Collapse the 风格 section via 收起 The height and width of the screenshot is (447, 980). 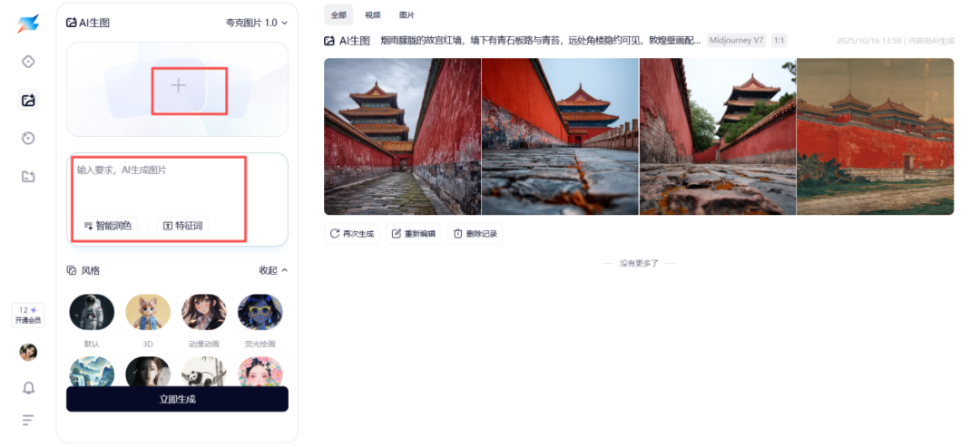point(274,270)
